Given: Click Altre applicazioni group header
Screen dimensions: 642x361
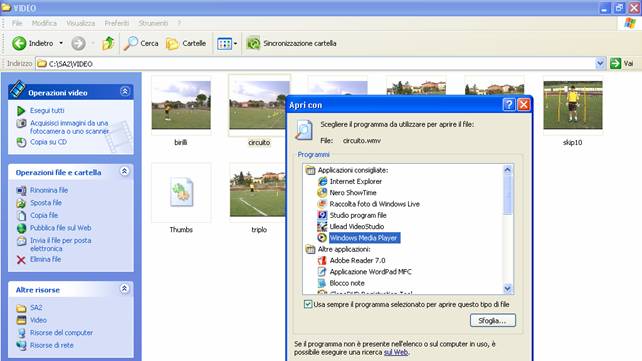Looking at the screenshot, I should click(x=344, y=249).
